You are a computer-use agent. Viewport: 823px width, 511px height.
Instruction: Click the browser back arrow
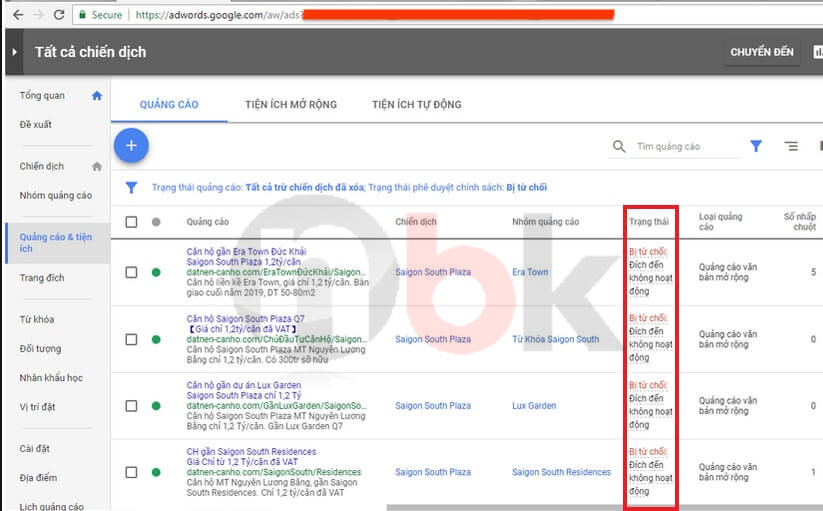[x=18, y=15]
